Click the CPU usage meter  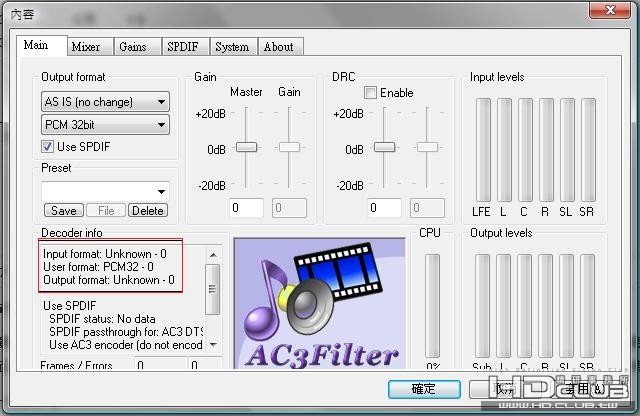432,306
